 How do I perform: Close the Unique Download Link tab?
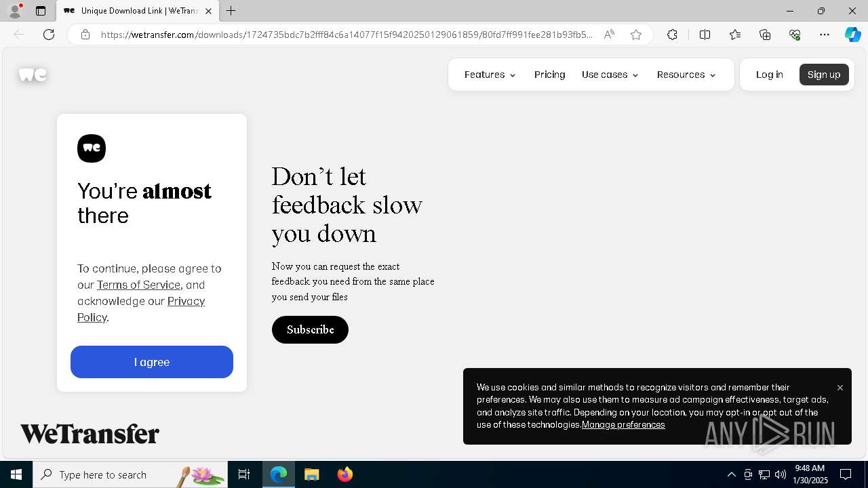(x=208, y=11)
